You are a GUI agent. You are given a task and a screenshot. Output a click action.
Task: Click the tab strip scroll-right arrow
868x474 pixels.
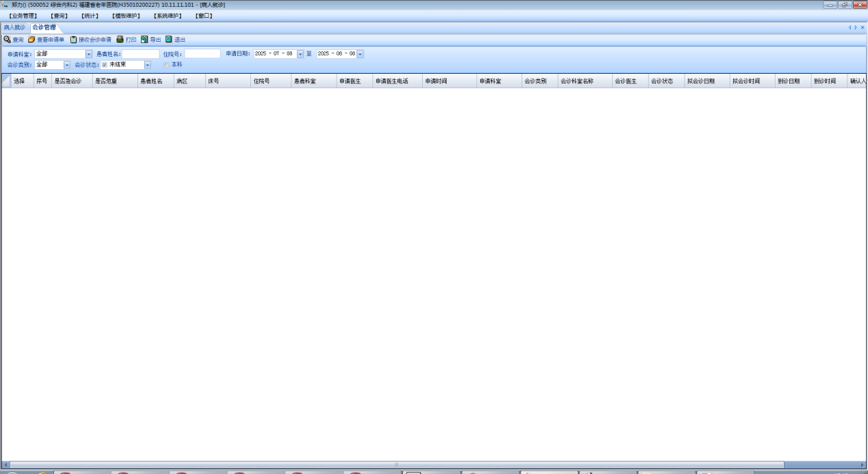click(856, 27)
